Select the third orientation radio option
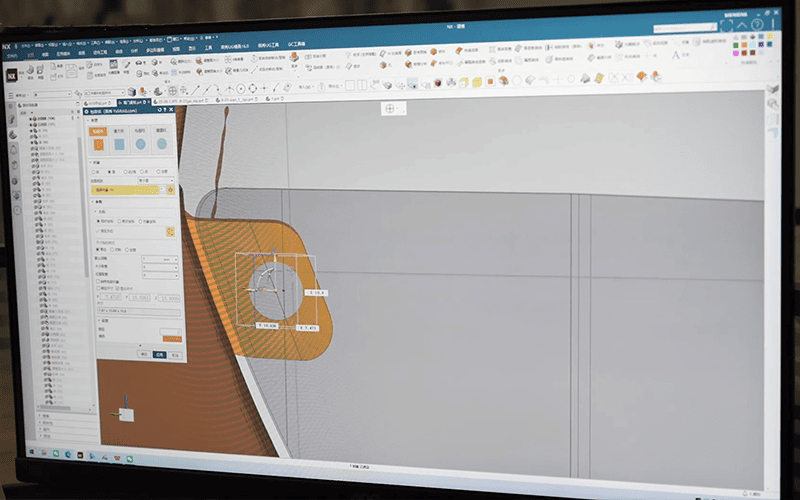 [x=140, y=221]
